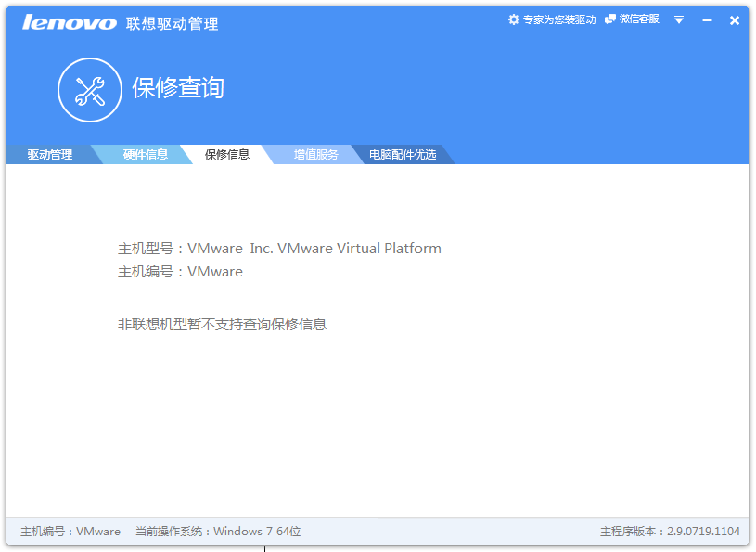Minimize the Lenovo driver manager window

(x=708, y=20)
